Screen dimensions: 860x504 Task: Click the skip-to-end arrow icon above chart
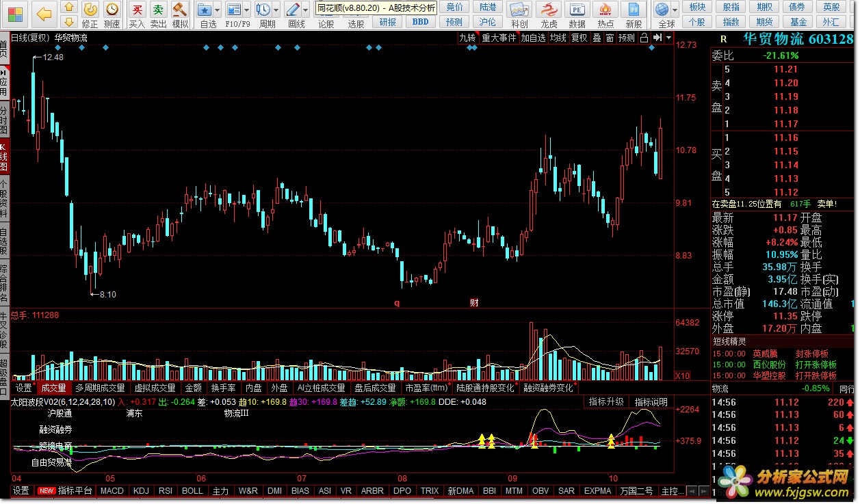[x=657, y=38]
